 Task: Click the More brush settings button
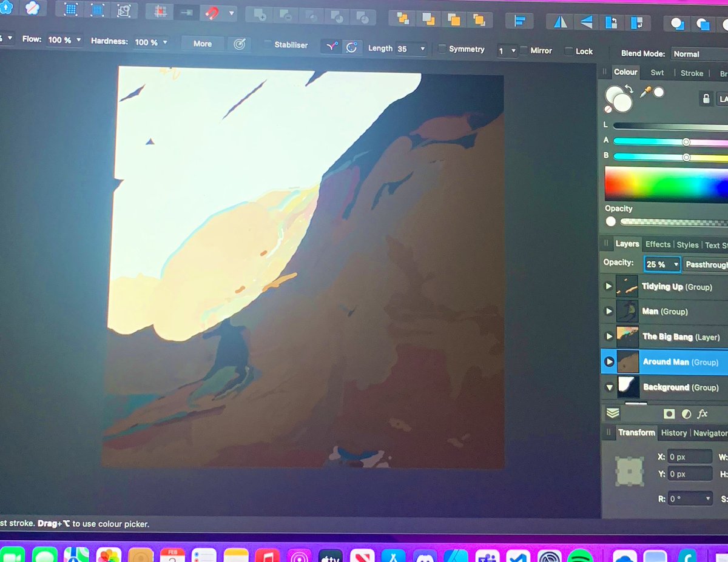(203, 44)
